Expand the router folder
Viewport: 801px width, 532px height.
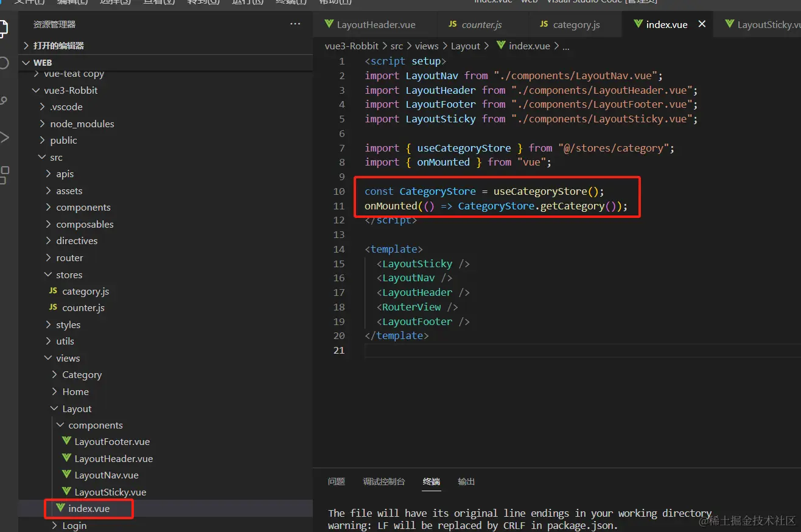click(x=48, y=257)
